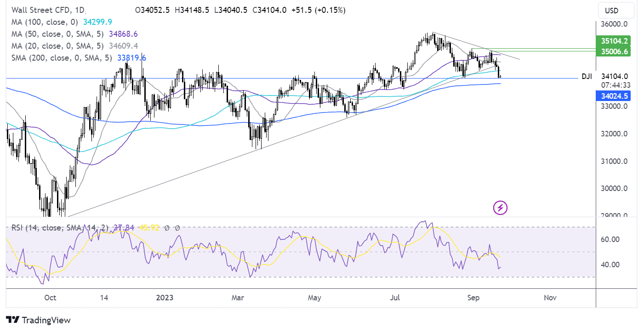The height and width of the screenshot is (332, 644).
Task: Click the Mar date axis label
Action: (x=238, y=298)
